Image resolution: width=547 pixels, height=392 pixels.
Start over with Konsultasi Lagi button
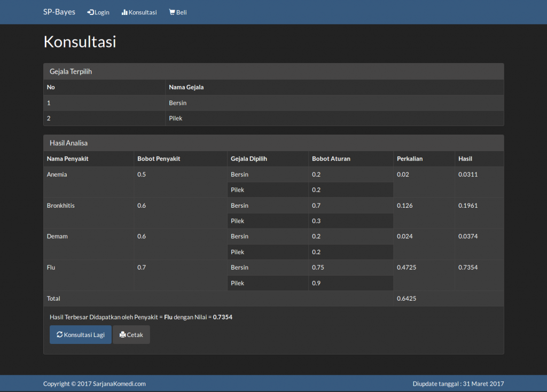(x=81, y=334)
